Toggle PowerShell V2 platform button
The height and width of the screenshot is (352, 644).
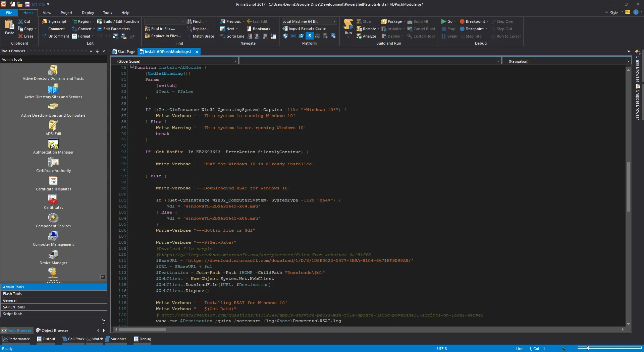pyautogui.click(x=301, y=36)
